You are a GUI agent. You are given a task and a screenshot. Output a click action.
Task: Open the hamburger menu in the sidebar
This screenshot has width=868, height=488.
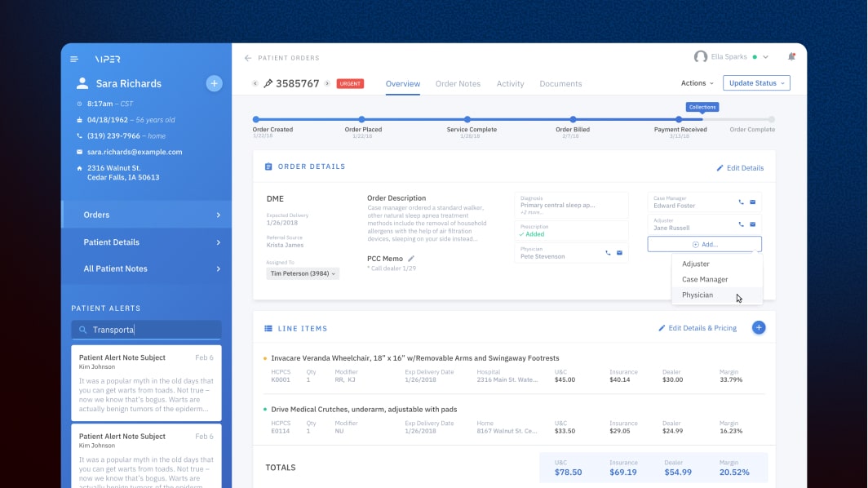[x=74, y=59]
